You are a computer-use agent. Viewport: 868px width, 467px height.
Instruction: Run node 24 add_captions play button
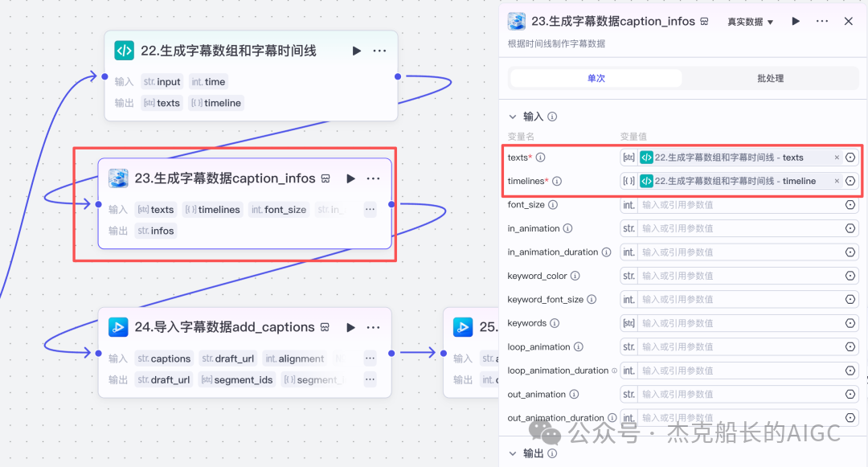[x=350, y=327]
